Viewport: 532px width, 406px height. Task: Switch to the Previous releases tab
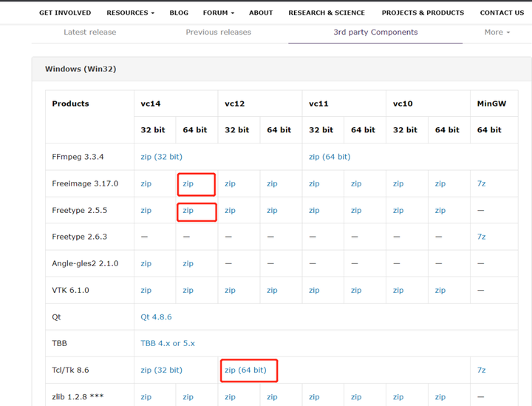pyautogui.click(x=218, y=33)
